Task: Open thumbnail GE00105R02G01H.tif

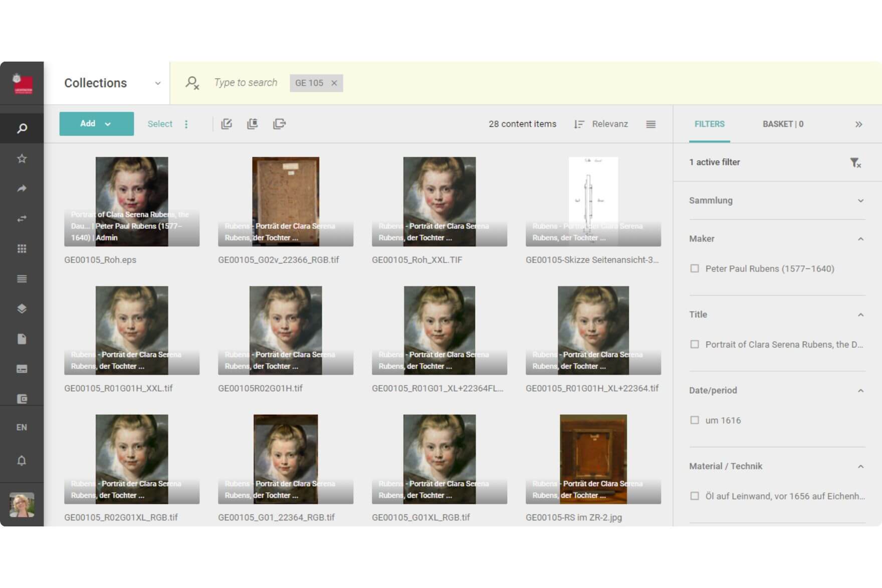Action: pyautogui.click(x=286, y=331)
